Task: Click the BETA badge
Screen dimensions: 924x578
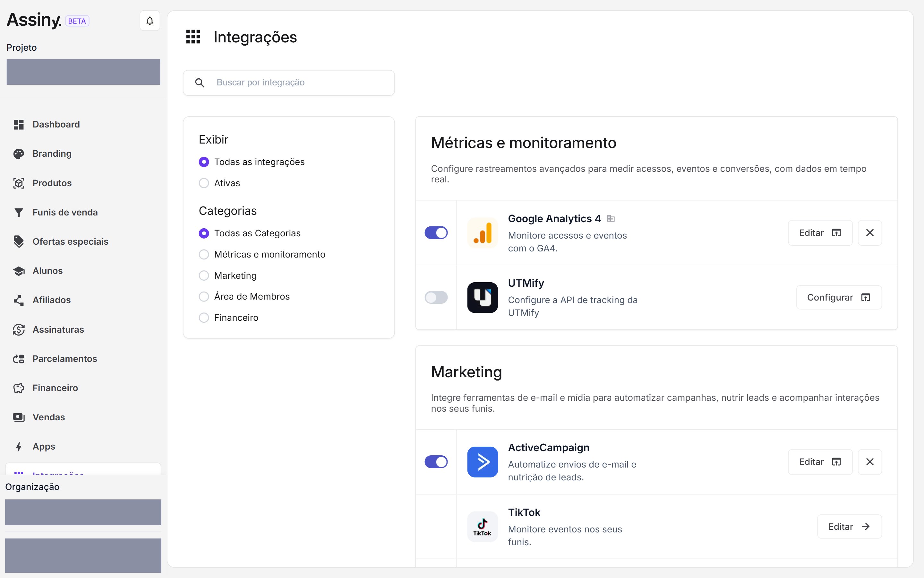Action: click(77, 21)
